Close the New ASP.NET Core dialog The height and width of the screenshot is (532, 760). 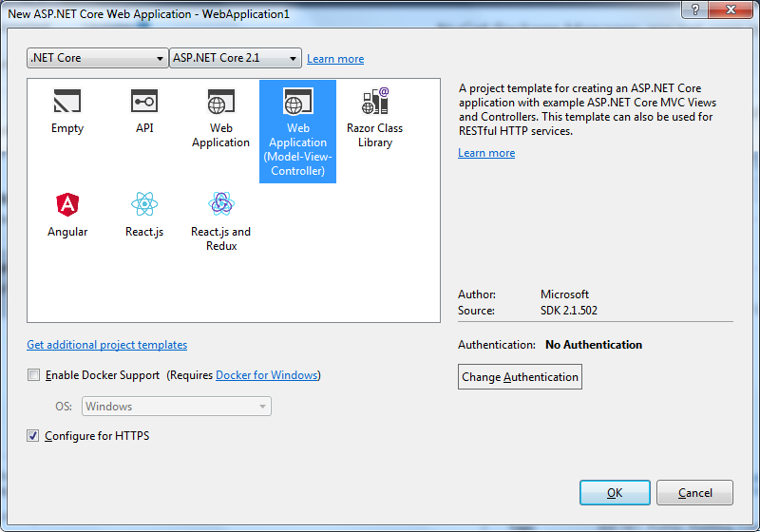click(731, 9)
